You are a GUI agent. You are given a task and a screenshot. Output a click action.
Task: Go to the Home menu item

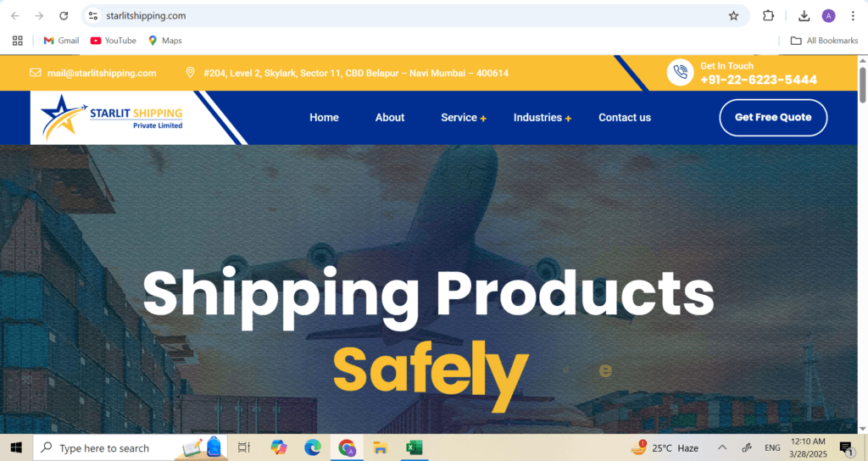coord(324,117)
